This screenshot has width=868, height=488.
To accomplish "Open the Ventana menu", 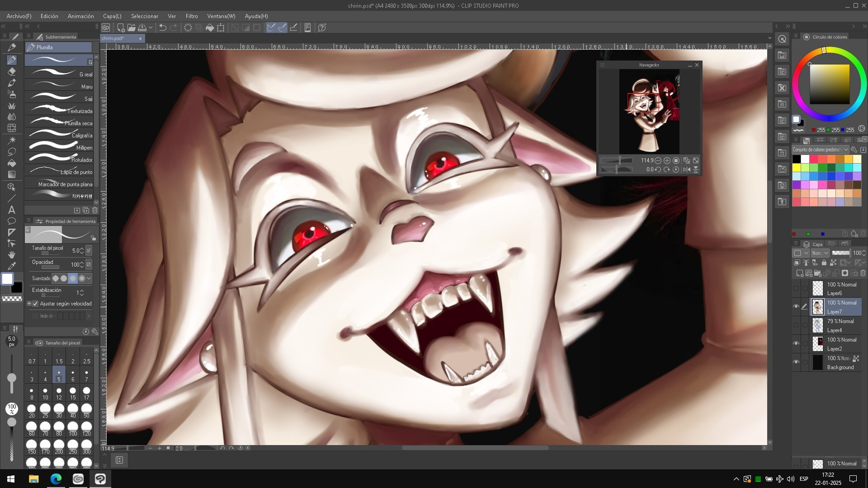I will coord(221,16).
